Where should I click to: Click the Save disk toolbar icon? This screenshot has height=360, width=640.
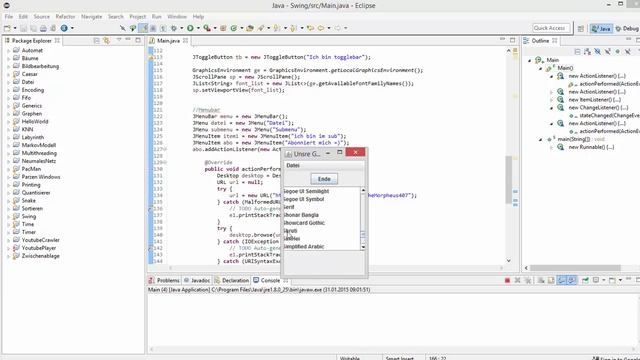click(x=24, y=28)
